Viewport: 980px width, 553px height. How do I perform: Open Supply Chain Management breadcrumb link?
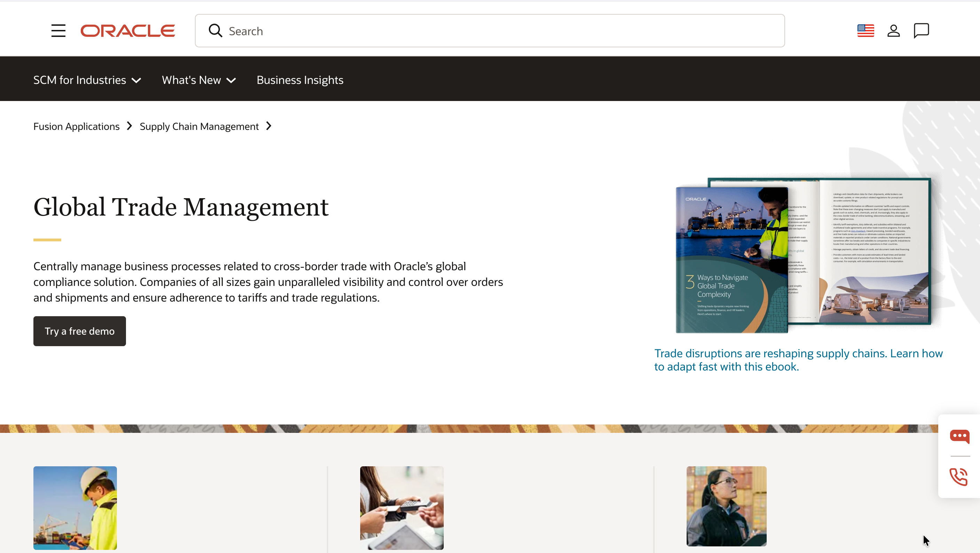coord(199,126)
